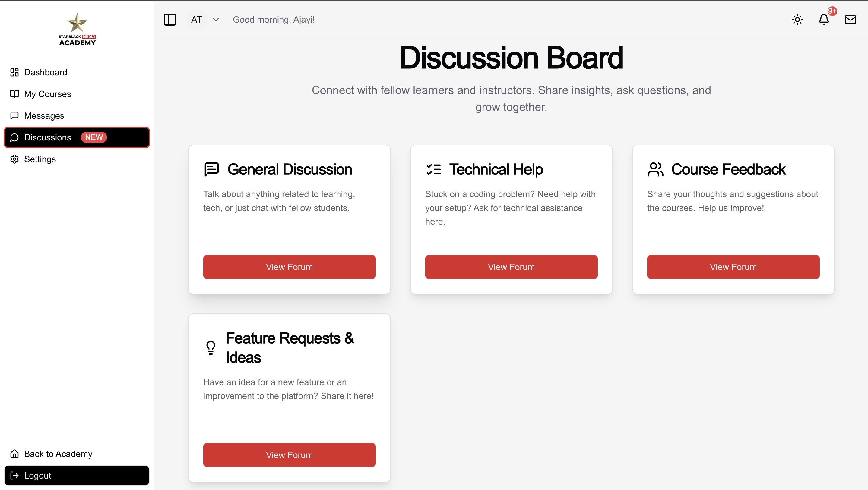
Task: Open the Starblack Media Academy logo
Action: (x=77, y=29)
